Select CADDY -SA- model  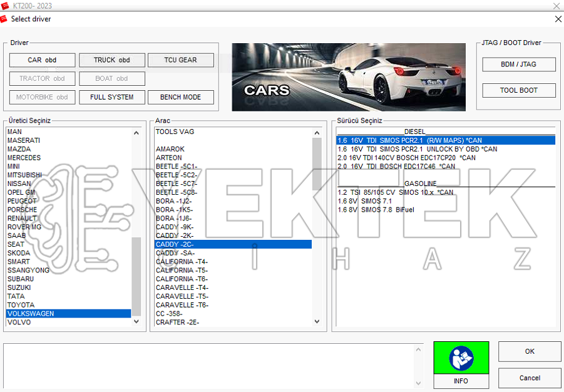(233, 253)
